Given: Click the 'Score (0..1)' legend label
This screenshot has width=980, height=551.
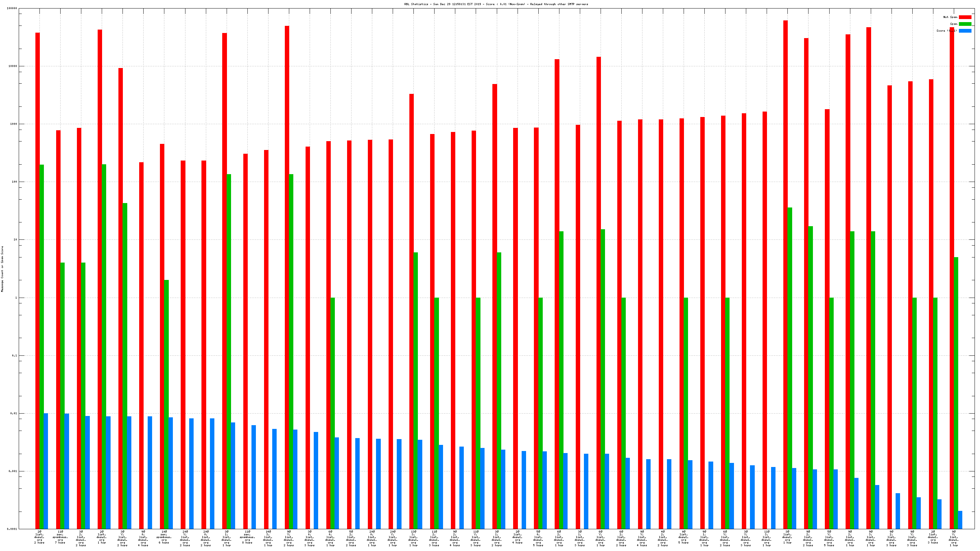Looking at the screenshot, I should coord(947,31).
